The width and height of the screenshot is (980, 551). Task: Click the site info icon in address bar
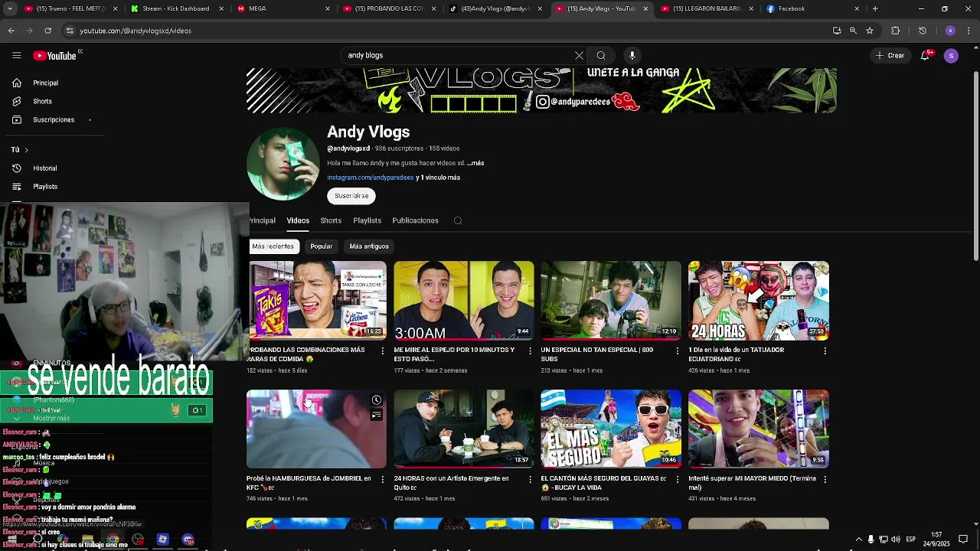[x=70, y=31]
